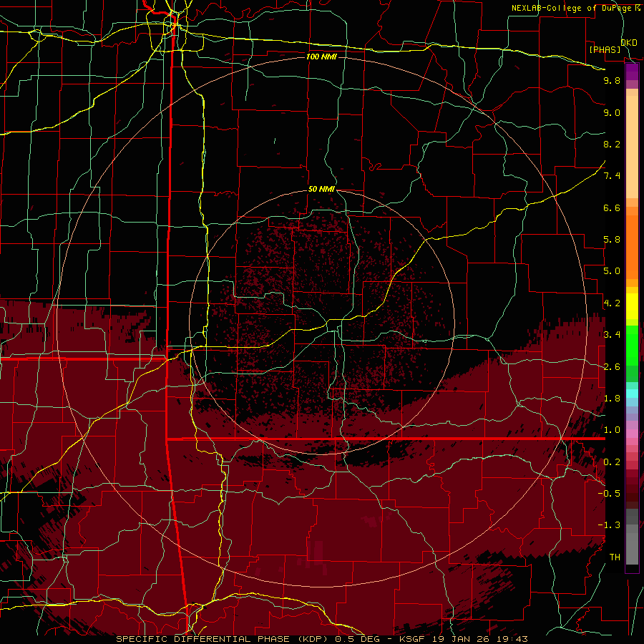The image size is (644, 644).
Task: Click the 9.0 value on the color scale
Action: point(612,112)
